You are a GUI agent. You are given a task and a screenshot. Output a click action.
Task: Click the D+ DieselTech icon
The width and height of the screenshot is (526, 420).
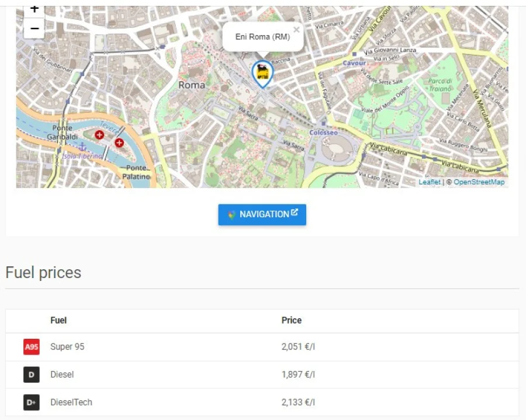pyautogui.click(x=32, y=402)
